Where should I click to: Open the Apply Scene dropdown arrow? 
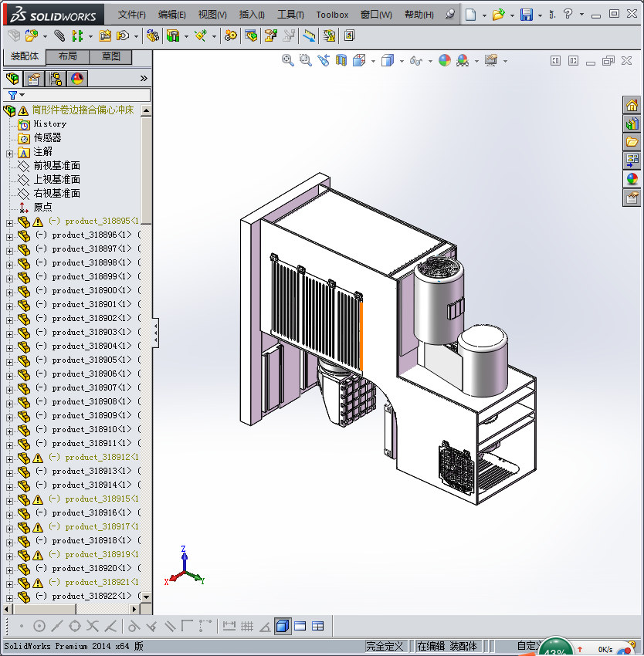476,62
